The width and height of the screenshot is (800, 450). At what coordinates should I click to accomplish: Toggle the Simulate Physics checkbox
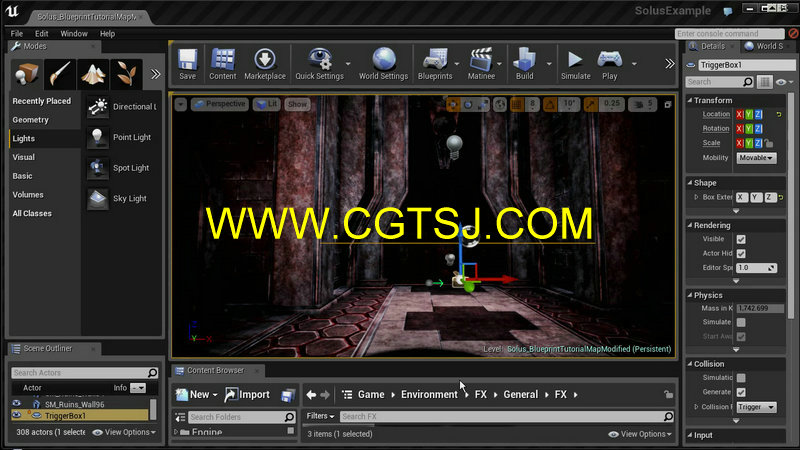(741, 322)
